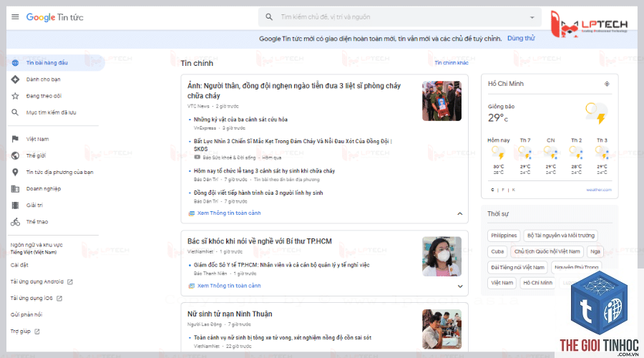Image resolution: width=644 pixels, height=358 pixels.
Task: Focus the topic search input field
Action: 399,17
